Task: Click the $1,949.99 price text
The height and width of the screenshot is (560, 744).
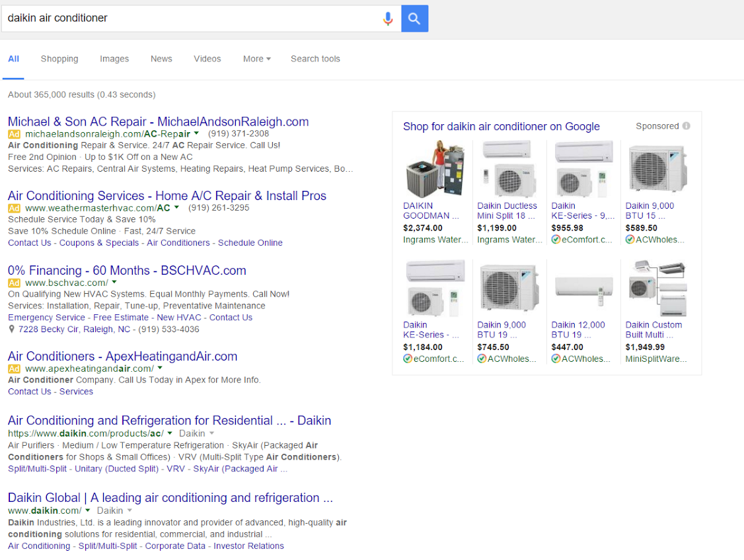Action: tap(645, 347)
